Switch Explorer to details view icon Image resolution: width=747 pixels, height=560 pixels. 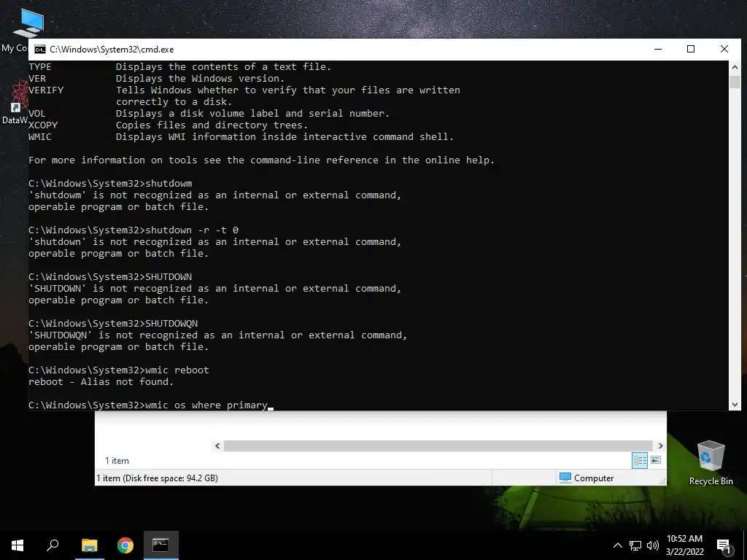click(640, 460)
